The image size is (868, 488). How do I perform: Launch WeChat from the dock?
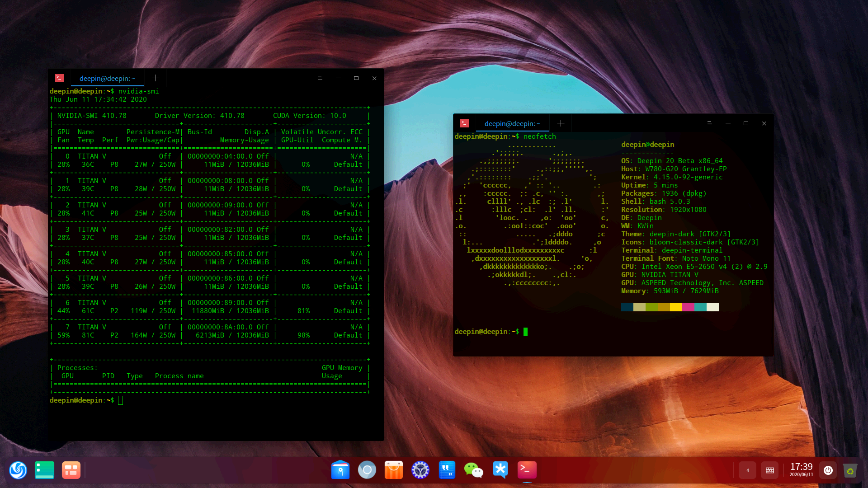point(473,470)
